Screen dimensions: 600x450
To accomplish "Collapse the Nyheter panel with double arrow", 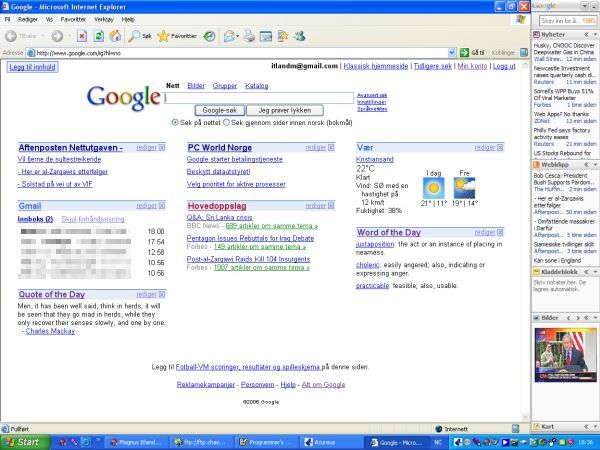I will tap(586, 35).
